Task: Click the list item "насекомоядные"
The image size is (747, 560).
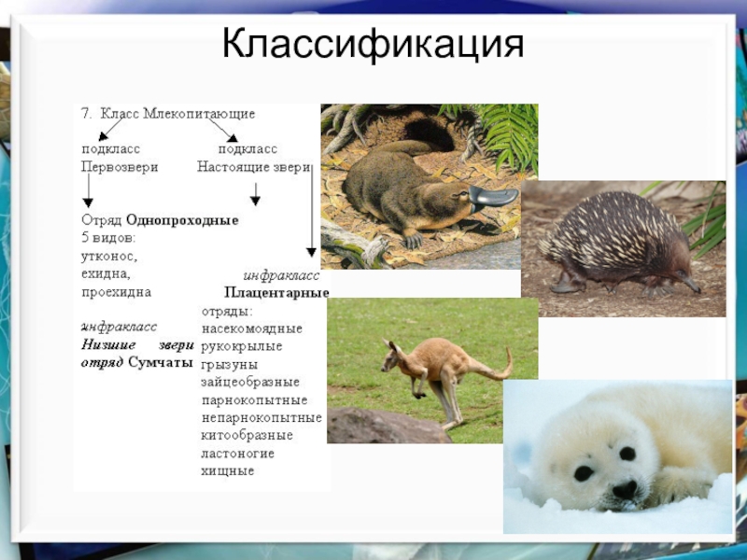Action: click(x=252, y=329)
